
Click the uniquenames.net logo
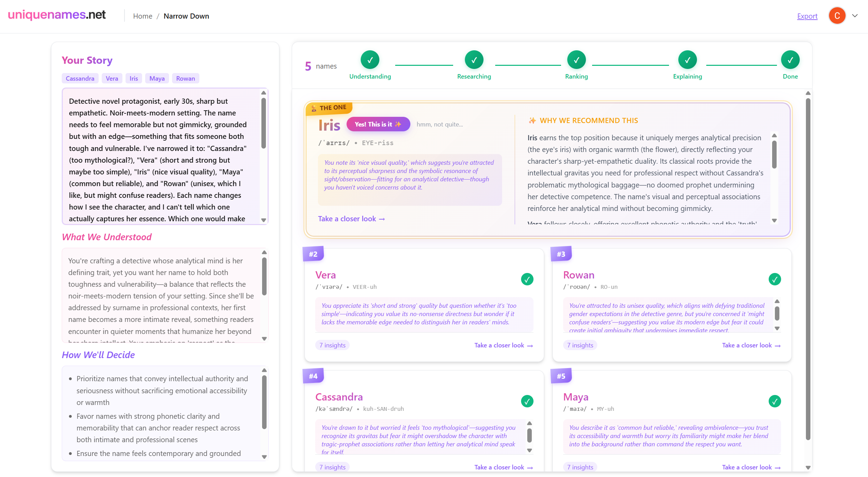[57, 15]
